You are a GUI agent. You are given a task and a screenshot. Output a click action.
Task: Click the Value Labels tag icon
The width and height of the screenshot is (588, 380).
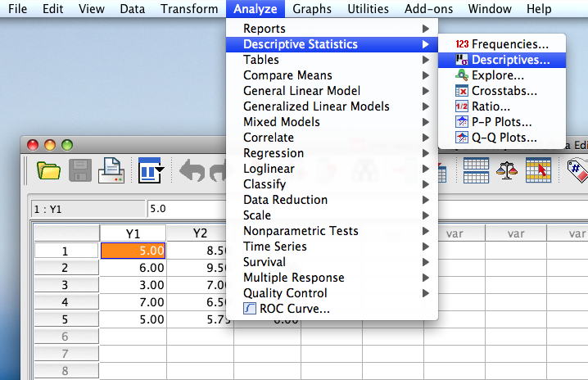click(578, 171)
